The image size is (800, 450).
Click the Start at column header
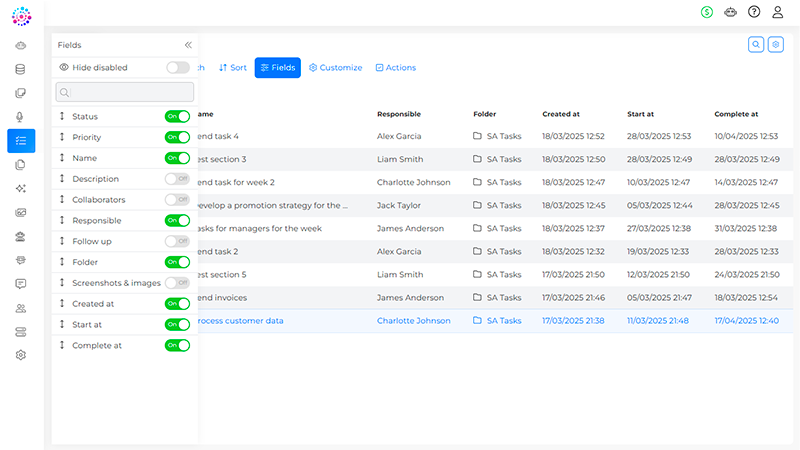[x=640, y=114]
